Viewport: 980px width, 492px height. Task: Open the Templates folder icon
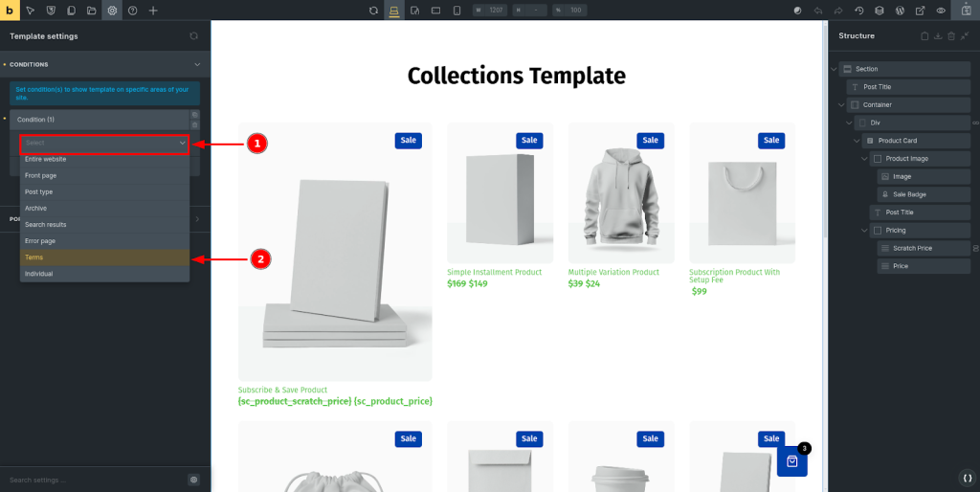pyautogui.click(x=92, y=11)
